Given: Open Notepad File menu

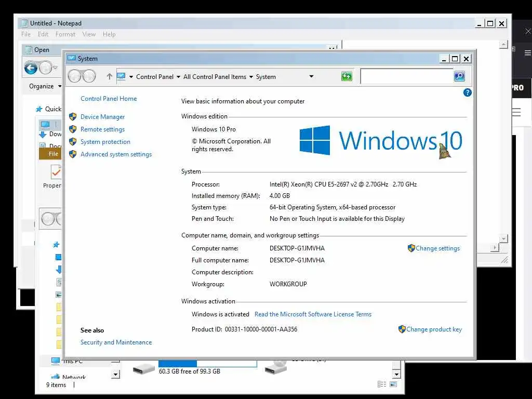Looking at the screenshot, I should (26, 34).
